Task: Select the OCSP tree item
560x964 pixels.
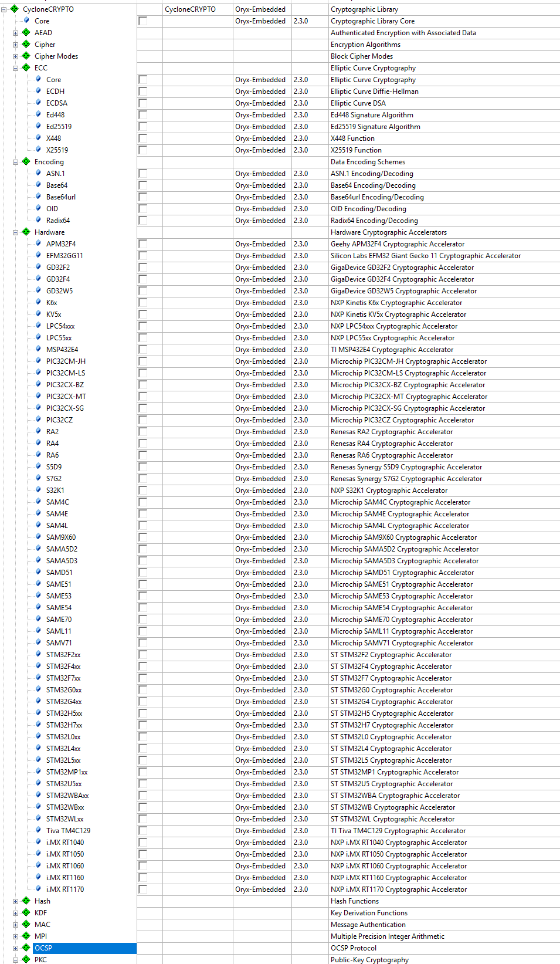Action: point(43,948)
